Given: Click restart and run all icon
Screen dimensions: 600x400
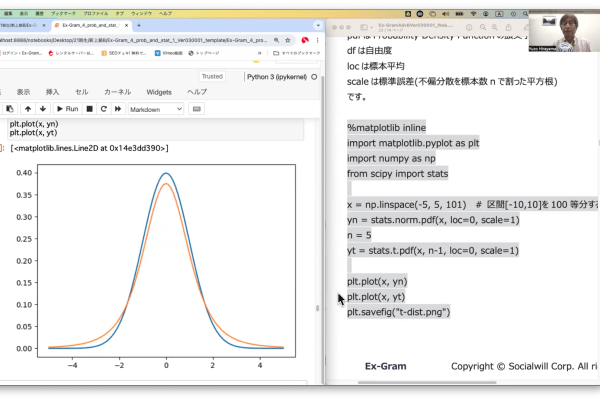Looking at the screenshot, I should click(117, 108).
